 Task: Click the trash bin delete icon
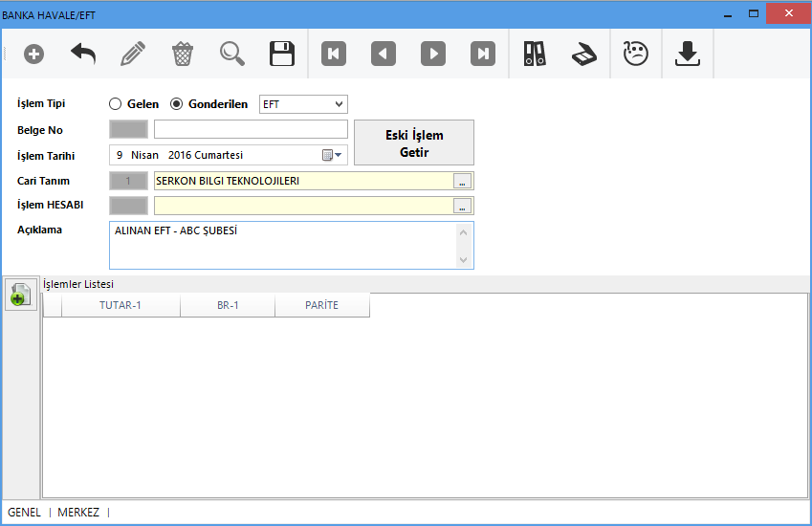tap(182, 55)
